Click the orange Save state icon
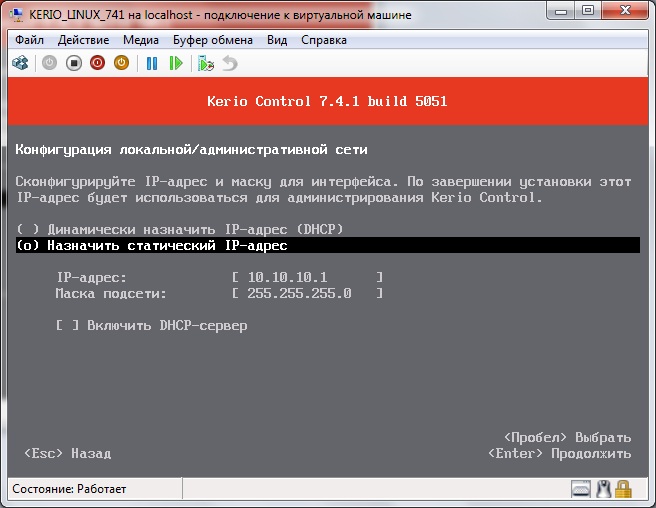The height and width of the screenshot is (508, 656). click(x=121, y=63)
